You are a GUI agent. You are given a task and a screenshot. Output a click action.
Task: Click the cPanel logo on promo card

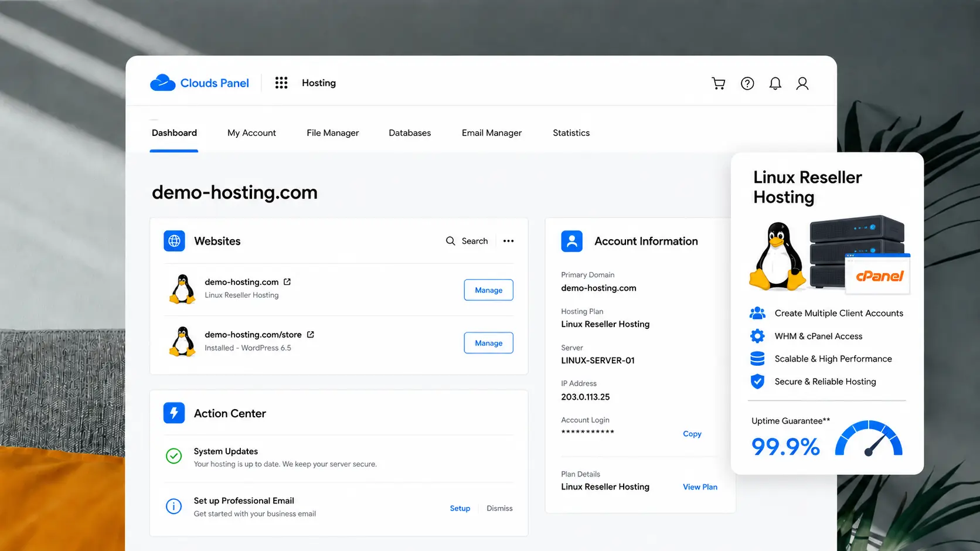coord(879,276)
